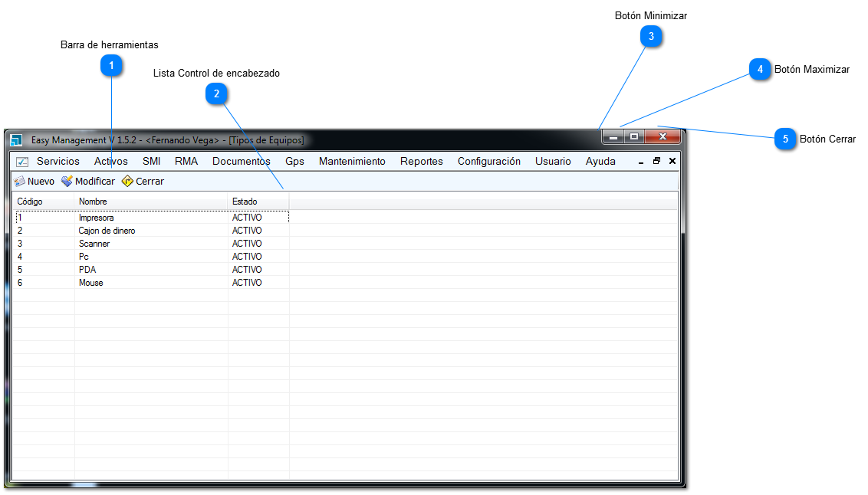The height and width of the screenshot is (495, 868).
Task: Maximize the Easy Management main window
Action: pyautogui.click(x=634, y=136)
